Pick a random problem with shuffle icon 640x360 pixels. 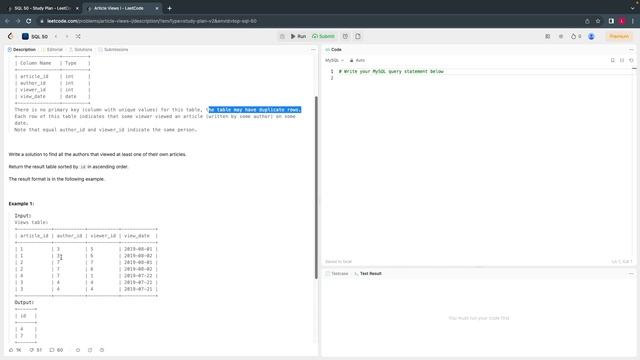tap(78, 36)
